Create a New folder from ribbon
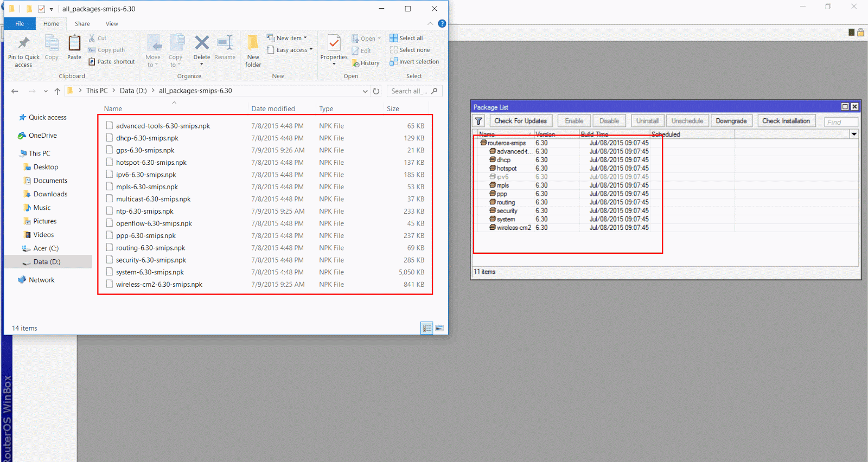 [253, 51]
